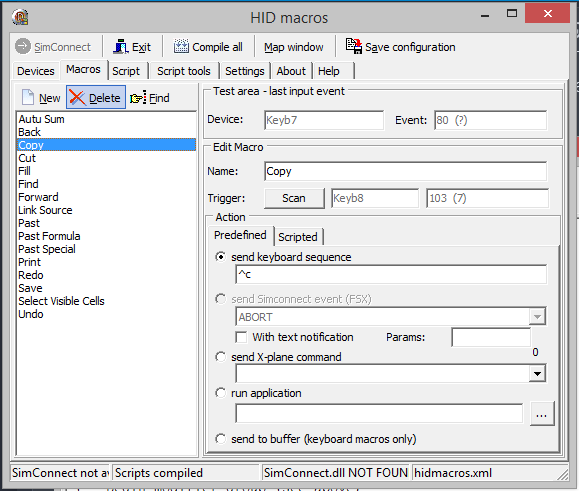The width and height of the screenshot is (579, 491).
Task: Select the run application radio button
Action: [220, 393]
